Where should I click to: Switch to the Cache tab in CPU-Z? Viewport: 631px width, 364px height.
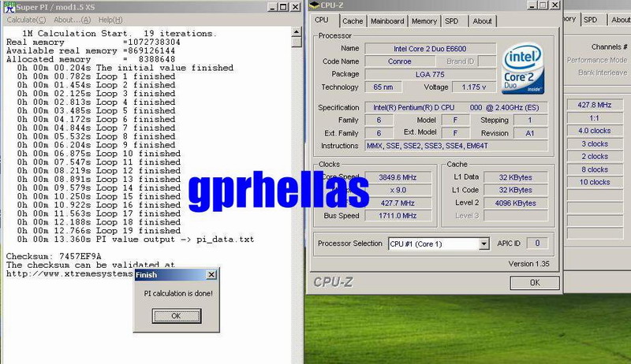click(353, 21)
